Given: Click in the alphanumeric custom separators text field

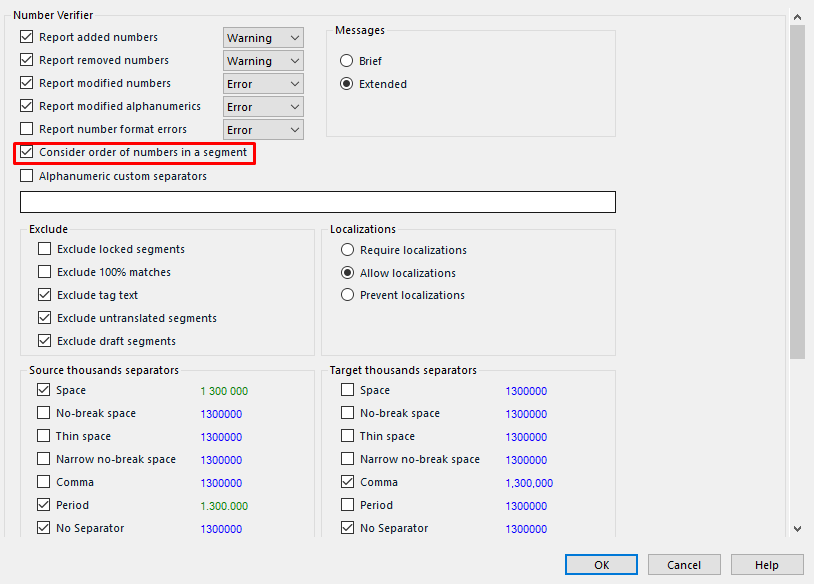Looking at the screenshot, I should [x=318, y=202].
